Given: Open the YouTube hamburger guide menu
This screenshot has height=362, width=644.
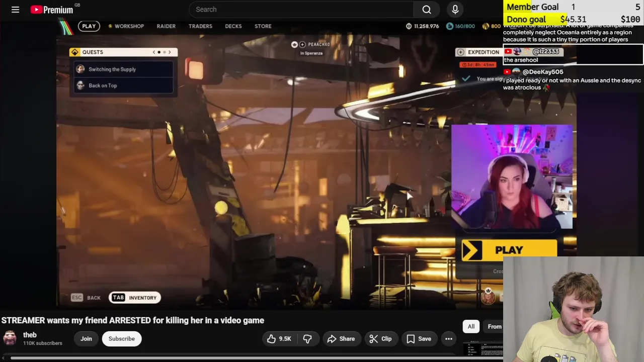Looking at the screenshot, I should point(15,10).
